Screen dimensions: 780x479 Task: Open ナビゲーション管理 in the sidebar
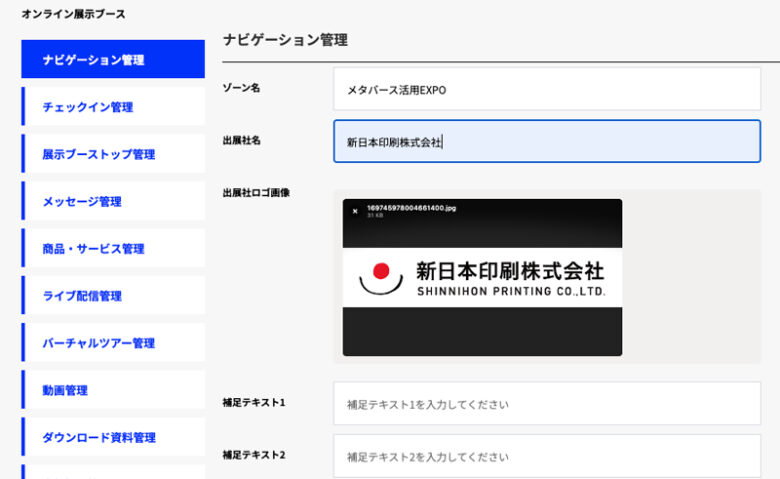[x=113, y=59]
